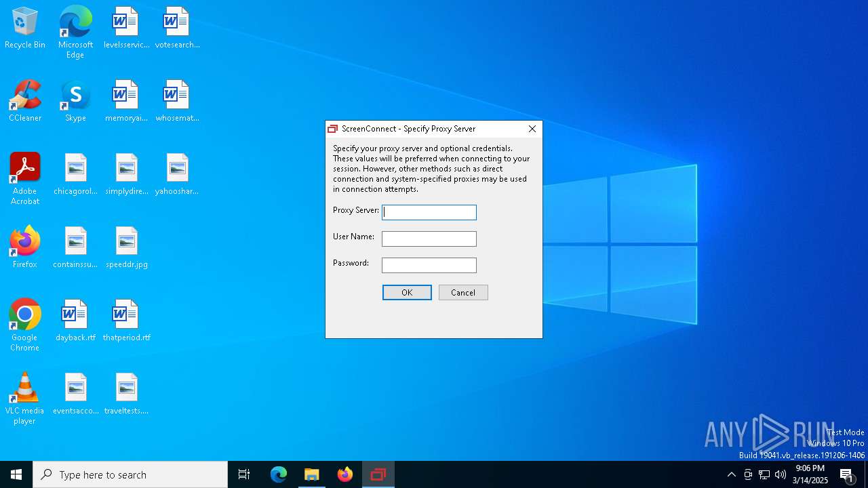868x488 pixels.
Task: Select the Google Chrome desktop shortcut
Action: click(x=25, y=325)
